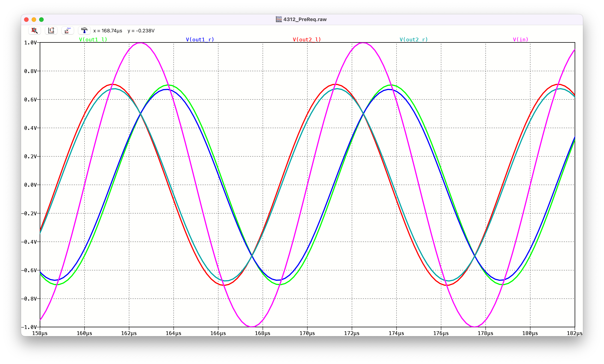Screen dimensions: 604x364
Task: Open the hammer control panel icon
Action: (84, 31)
